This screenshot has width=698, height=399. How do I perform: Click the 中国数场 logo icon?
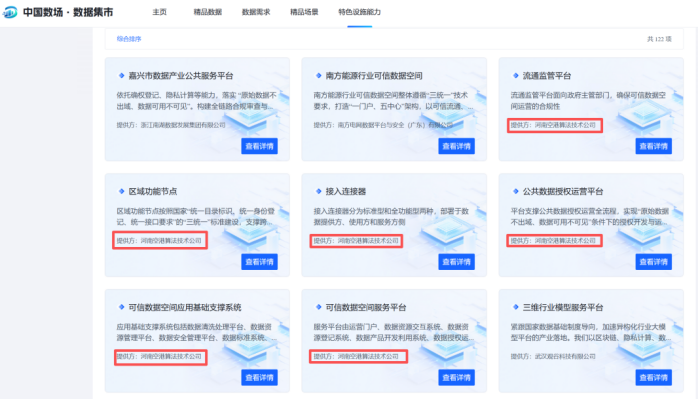pyautogui.click(x=10, y=12)
